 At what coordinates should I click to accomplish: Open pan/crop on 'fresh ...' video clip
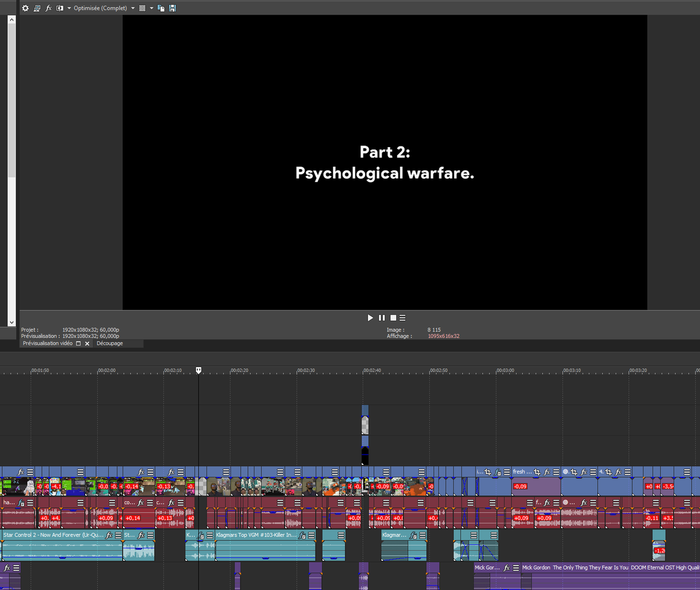(537, 472)
